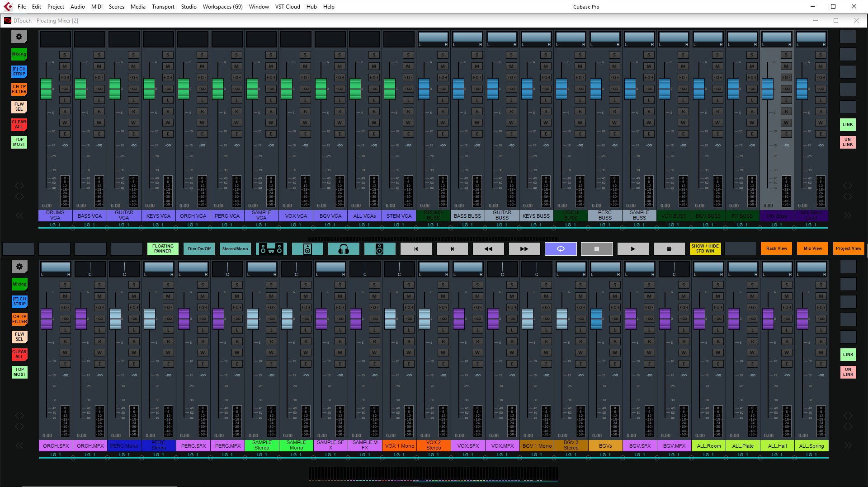868x487 pixels.
Task: Open Edit (E) for ALL.Spring channel
Action: [x=821, y=364]
